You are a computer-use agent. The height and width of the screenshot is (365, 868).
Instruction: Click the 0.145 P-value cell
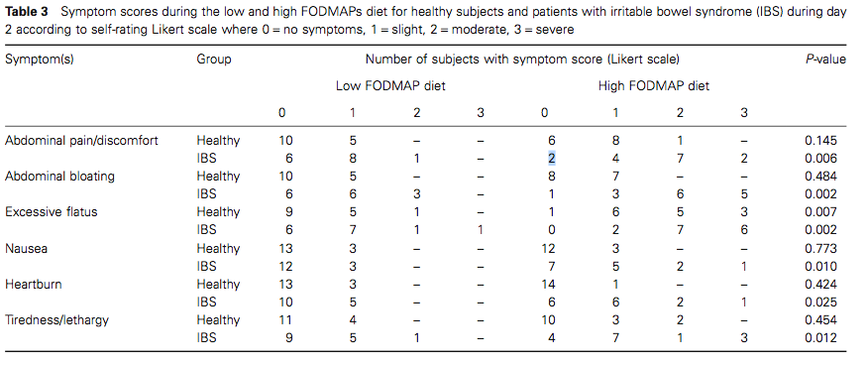pyautogui.click(x=821, y=141)
